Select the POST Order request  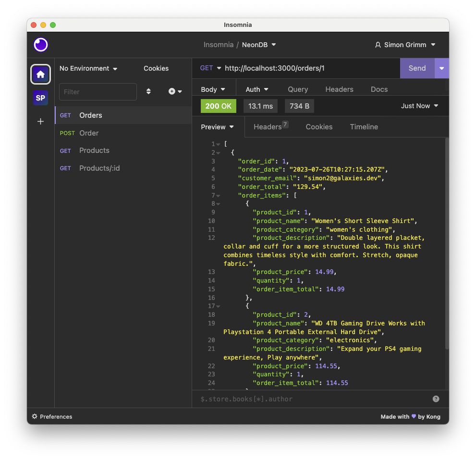(123, 133)
